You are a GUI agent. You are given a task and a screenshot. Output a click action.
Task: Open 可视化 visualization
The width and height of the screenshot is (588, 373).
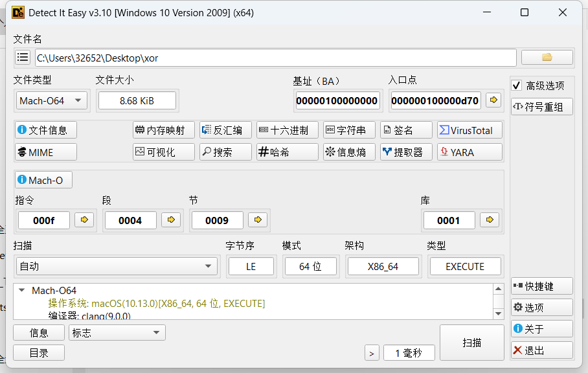(x=163, y=152)
